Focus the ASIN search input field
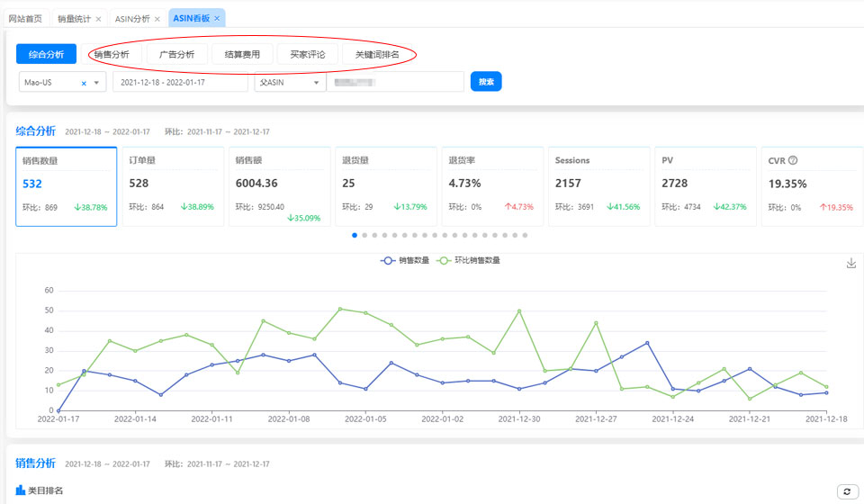Viewport: 864px width, 504px height. click(395, 82)
